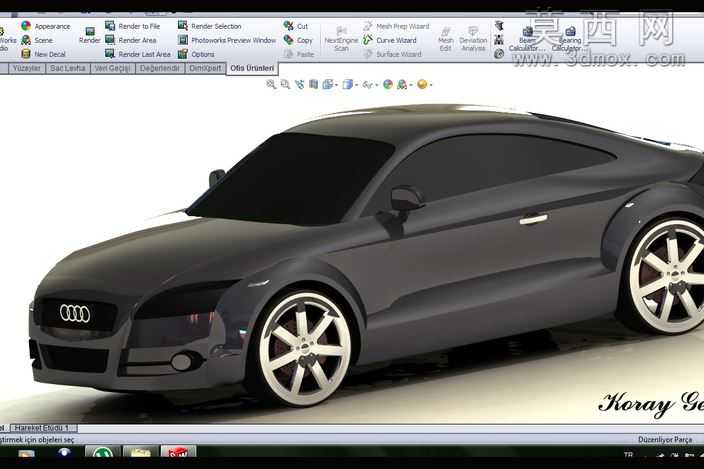The width and height of the screenshot is (704, 469).
Task: Click the middle small tool icon beside Deviation Analysis
Action: [x=499, y=40]
